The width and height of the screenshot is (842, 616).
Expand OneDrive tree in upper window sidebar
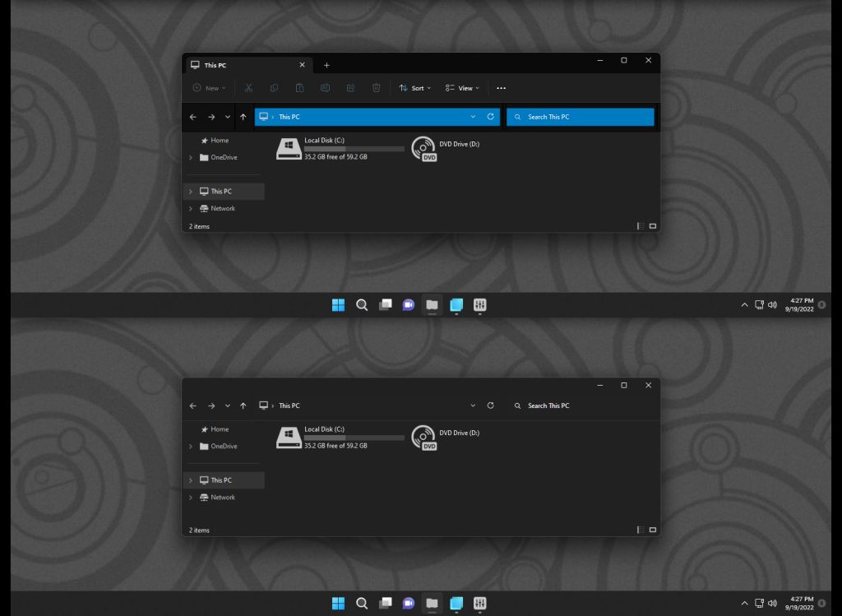(x=191, y=157)
